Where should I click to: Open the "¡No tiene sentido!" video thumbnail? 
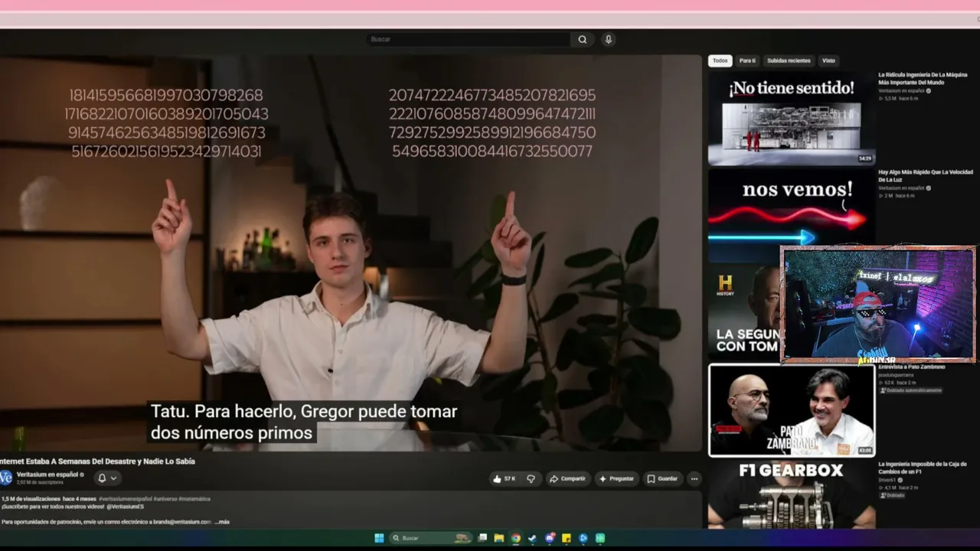[x=792, y=119]
